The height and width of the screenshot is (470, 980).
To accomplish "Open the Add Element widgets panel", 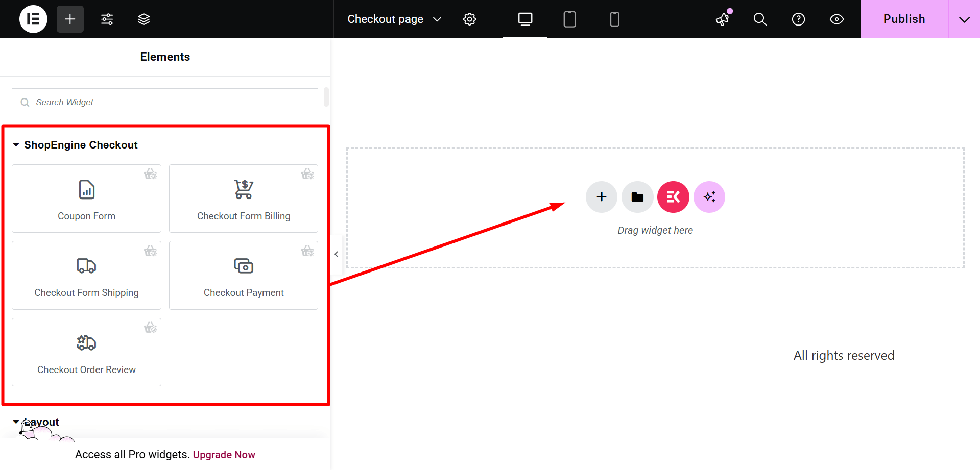I will tap(70, 19).
